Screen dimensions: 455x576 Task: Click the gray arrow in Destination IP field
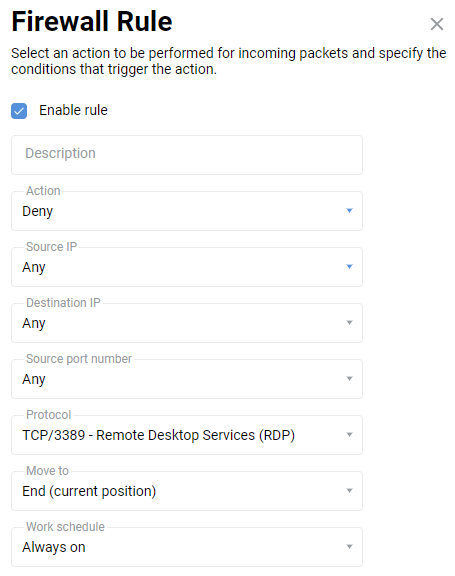349,323
